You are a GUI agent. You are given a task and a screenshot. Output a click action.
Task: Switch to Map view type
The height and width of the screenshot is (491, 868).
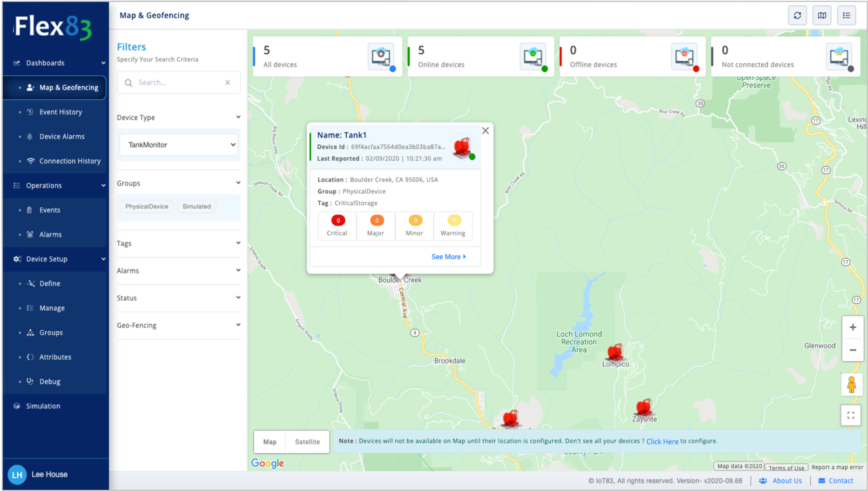pos(270,442)
